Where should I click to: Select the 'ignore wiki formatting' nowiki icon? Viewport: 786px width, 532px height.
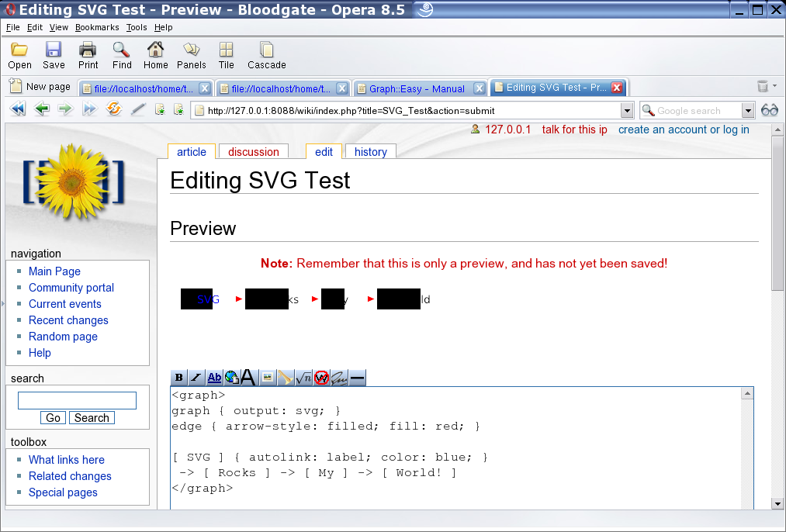321,378
